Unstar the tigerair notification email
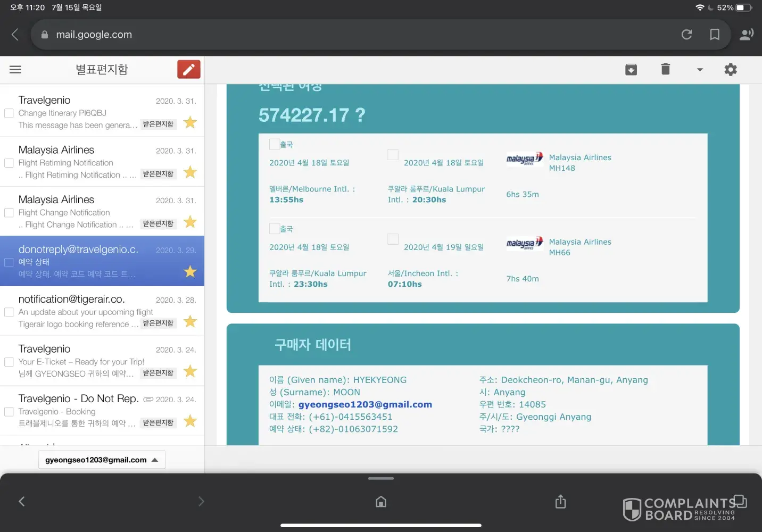The width and height of the screenshot is (762, 532). pyautogui.click(x=190, y=321)
